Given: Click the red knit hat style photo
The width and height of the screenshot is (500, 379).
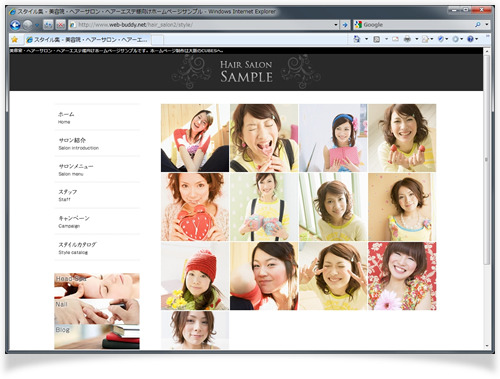Looking at the screenshot, I should click(195, 276).
